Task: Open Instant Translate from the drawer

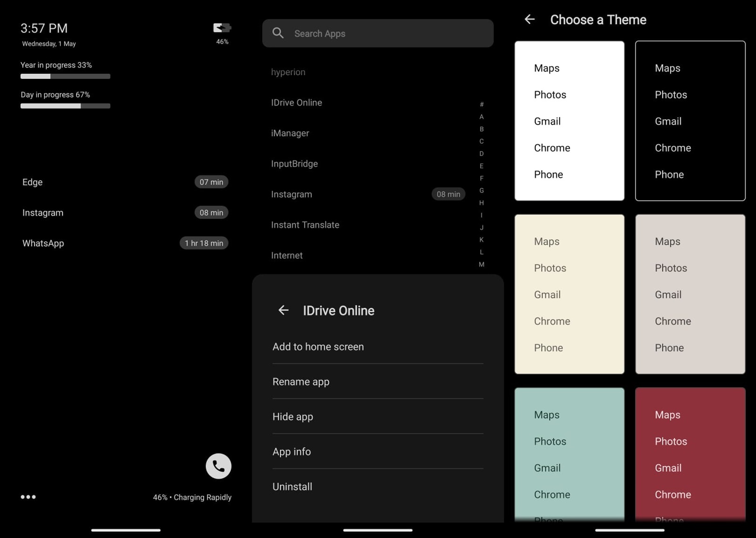Action: point(305,225)
